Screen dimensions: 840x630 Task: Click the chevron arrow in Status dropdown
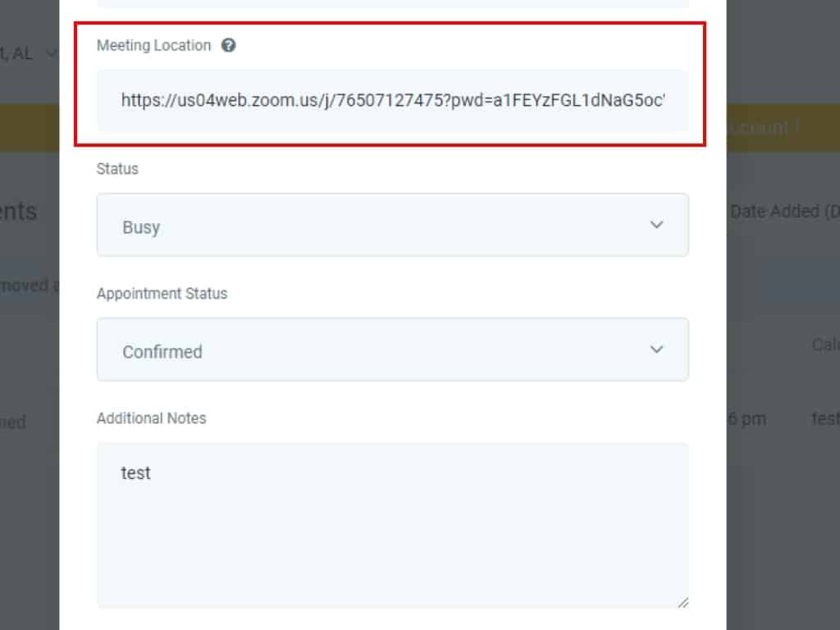pos(656,225)
